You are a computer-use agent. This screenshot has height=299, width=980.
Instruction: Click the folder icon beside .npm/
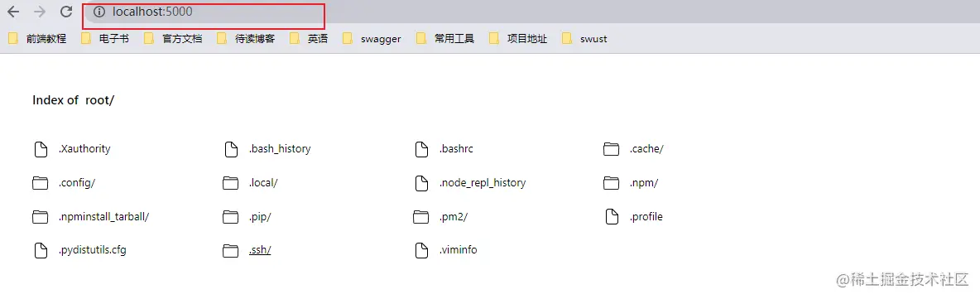click(x=611, y=183)
